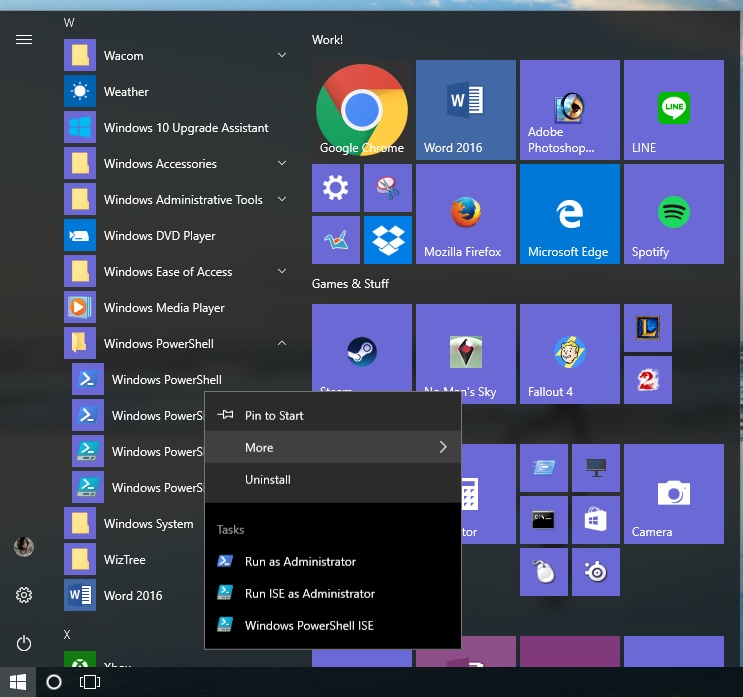
Task: Open the Windows System folder
Action: (x=133, y=524)
